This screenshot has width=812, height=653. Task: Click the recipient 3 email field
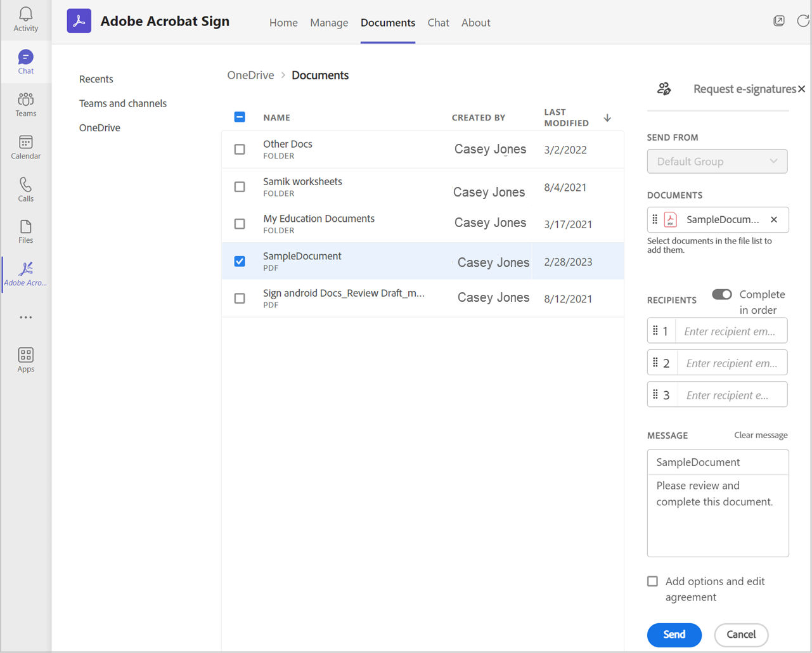(732, 394)
